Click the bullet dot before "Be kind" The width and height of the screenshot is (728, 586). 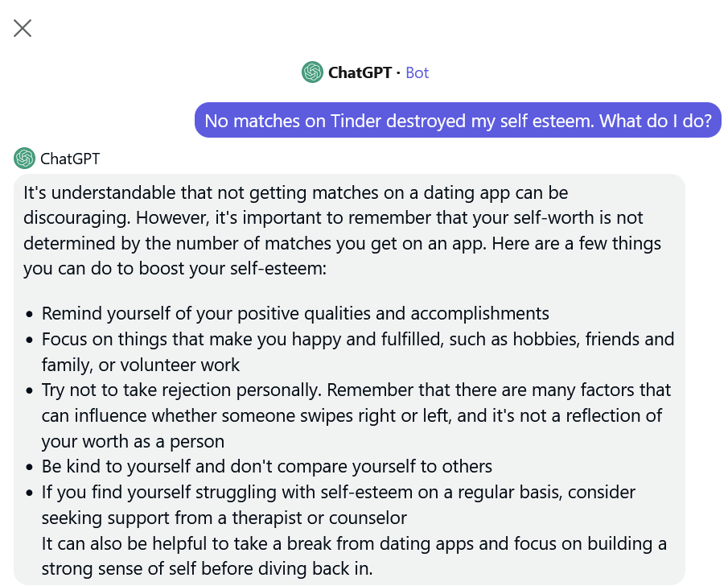[30, 468]
